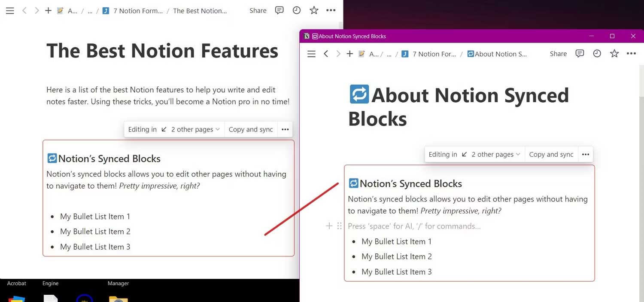Add new page in About Synced Blocks window

[349, 54]
